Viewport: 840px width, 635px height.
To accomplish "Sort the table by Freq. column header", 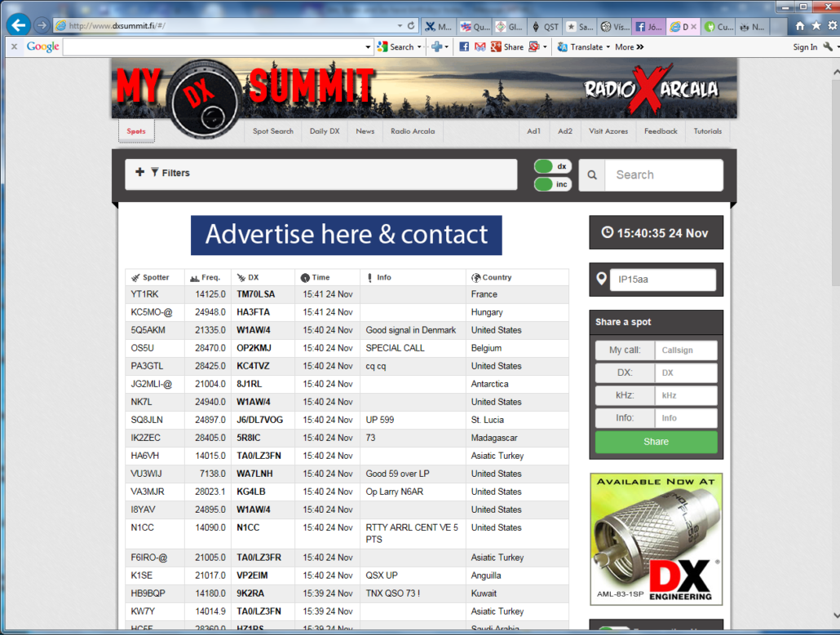I will tap(210, 277).
